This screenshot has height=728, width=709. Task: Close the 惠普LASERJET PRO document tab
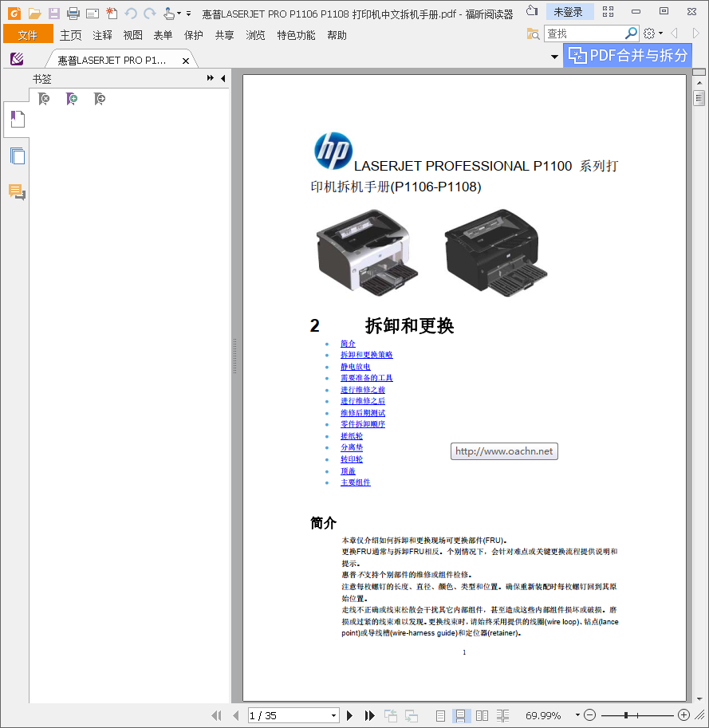click(186, 61)
